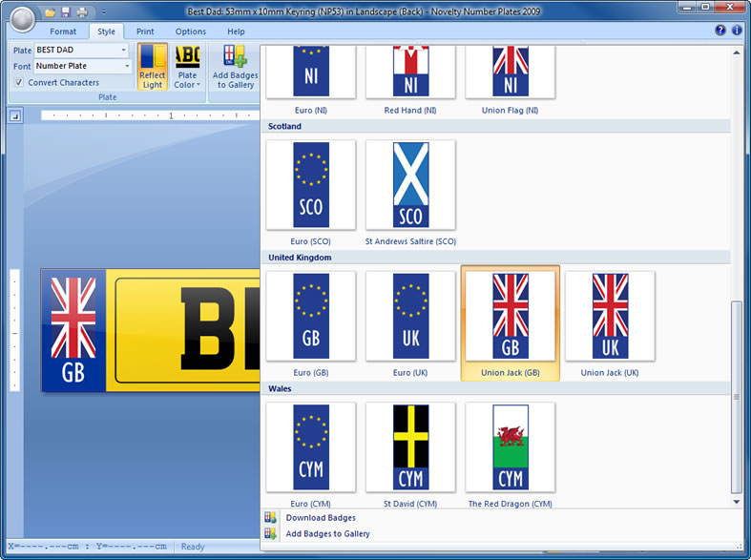Viewport: 751px width, 560px height.
Task: Click the gallery resize grip at corner
Action: pyautogui.click(x=740, y=546)
